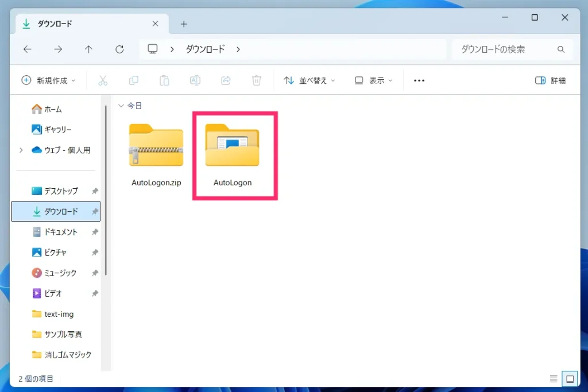Image resolution: width=588 pixels, height=392 pixels.
Task: Click the search magnifier icon
Action: coord(561,49)
